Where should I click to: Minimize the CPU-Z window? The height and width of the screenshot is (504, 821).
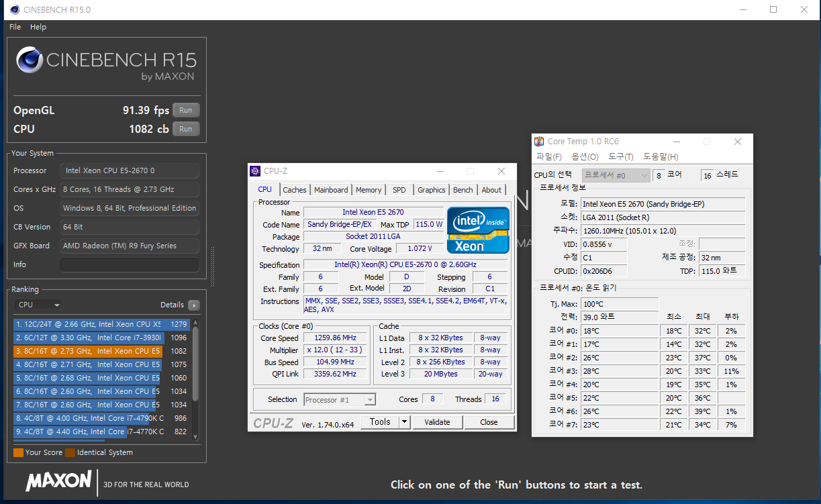[440, 171]
